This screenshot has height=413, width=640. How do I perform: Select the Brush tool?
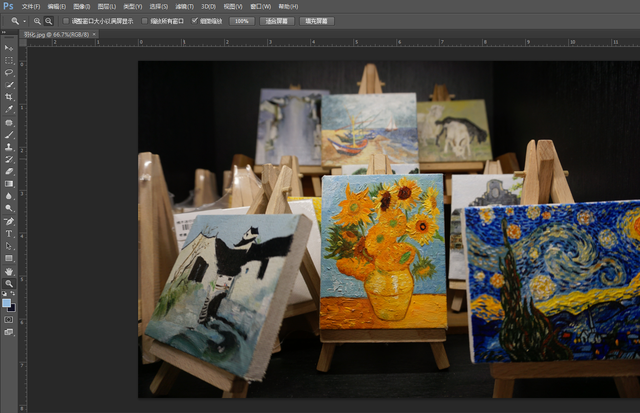(9, 134)
